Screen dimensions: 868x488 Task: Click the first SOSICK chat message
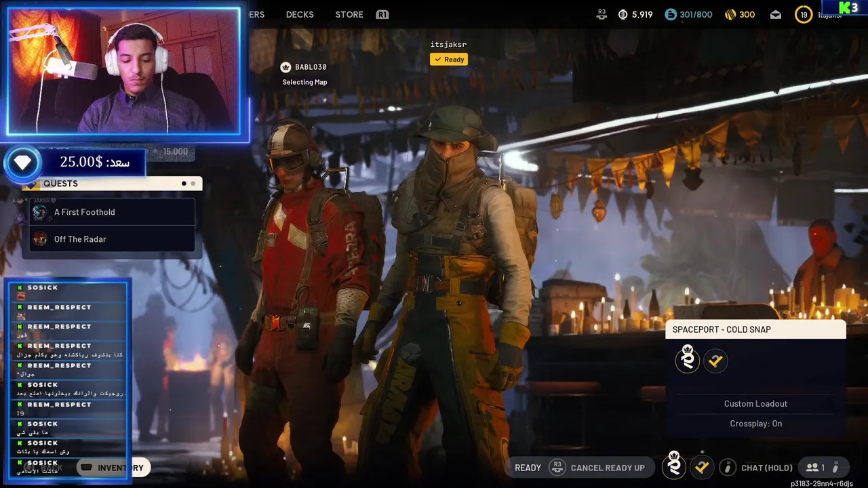(68, 291)
